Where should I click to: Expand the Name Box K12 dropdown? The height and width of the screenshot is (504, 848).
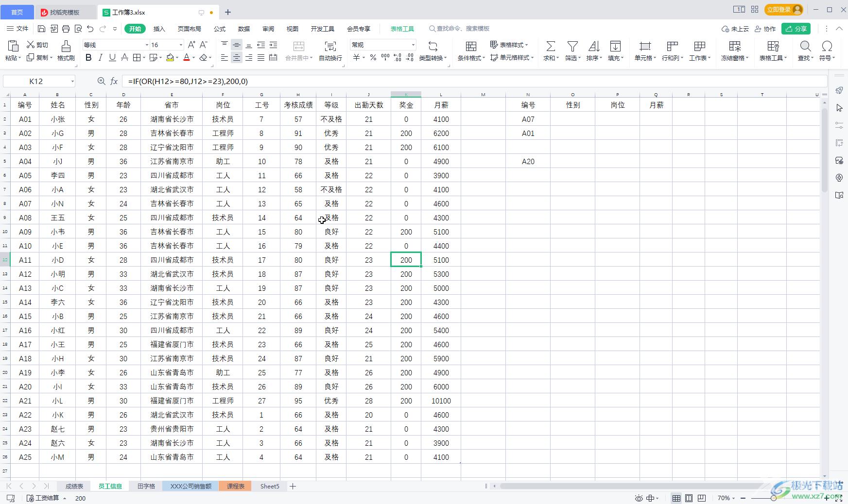pyautogui.click(x=72, y=81)
